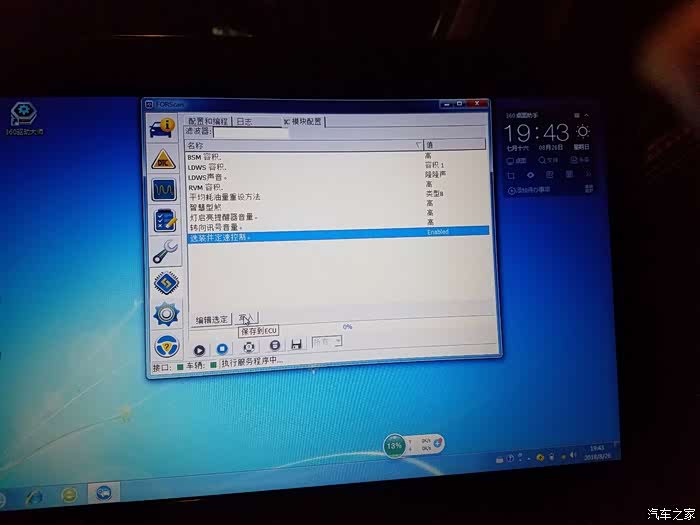Sort by the 名称 column header
This screenshot has height=525, width=700.
(x=304, y=146)
